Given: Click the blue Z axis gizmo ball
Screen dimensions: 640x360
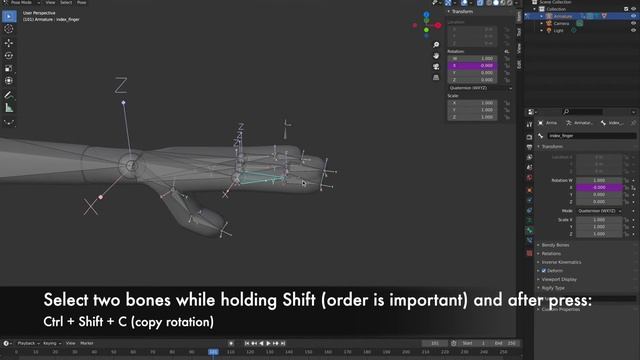Looking at the screenshot, I should (427, 15).
